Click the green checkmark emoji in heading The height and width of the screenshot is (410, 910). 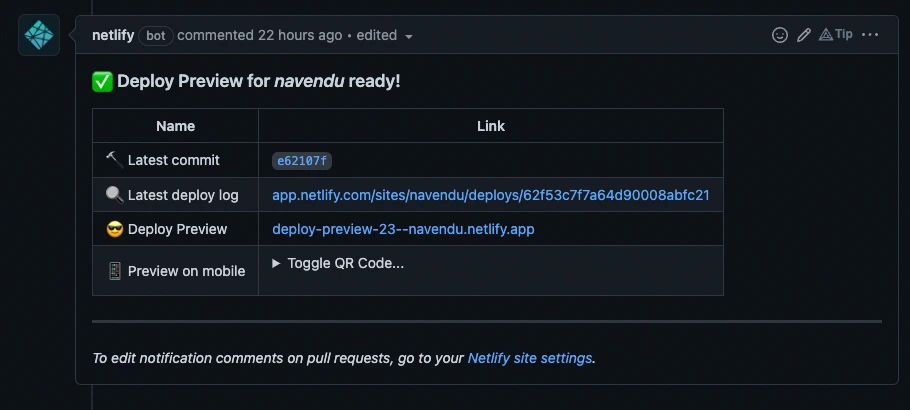click(x=102, y=81)
